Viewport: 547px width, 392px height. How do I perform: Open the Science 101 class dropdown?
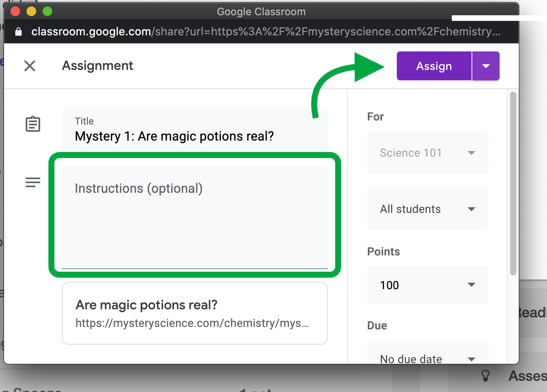tap(427, 153)
